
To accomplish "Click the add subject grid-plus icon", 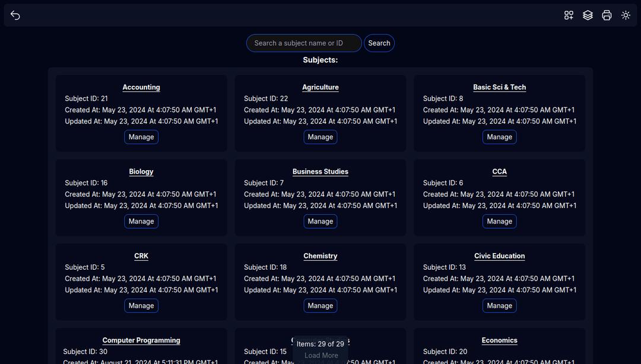I will (x=569, y=15).
